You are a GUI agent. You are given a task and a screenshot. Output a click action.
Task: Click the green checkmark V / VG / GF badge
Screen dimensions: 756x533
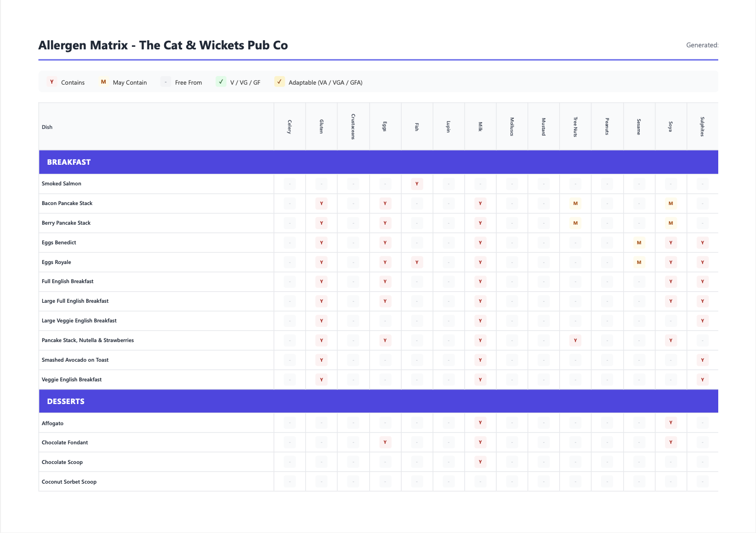point(221,82)
